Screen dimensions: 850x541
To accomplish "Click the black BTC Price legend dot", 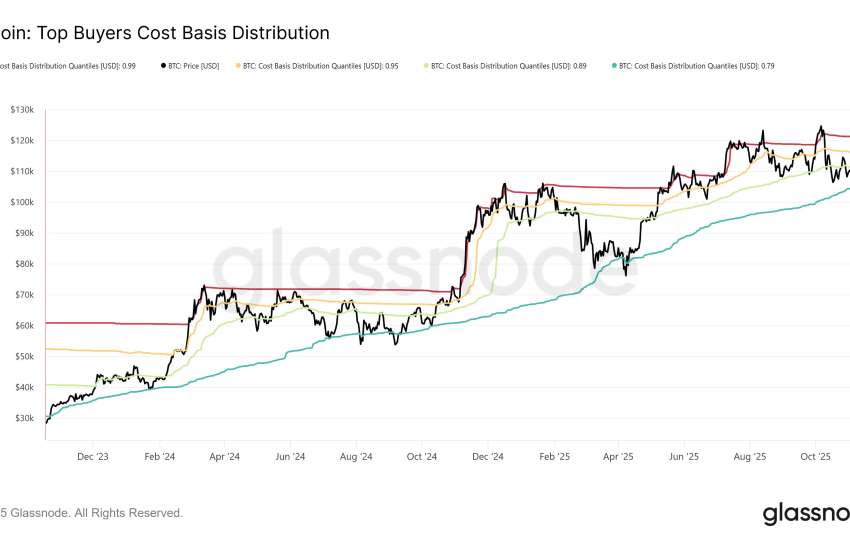I will 163,66.
